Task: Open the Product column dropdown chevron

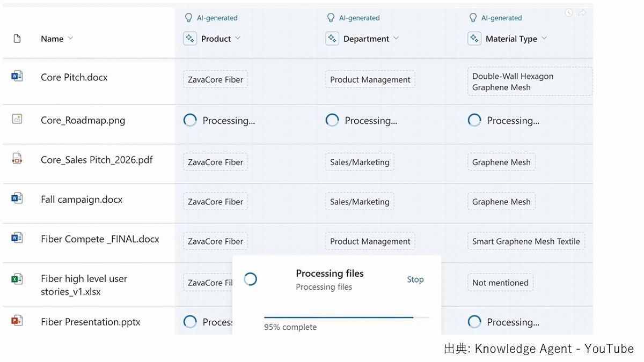Action: click(238, 39)
